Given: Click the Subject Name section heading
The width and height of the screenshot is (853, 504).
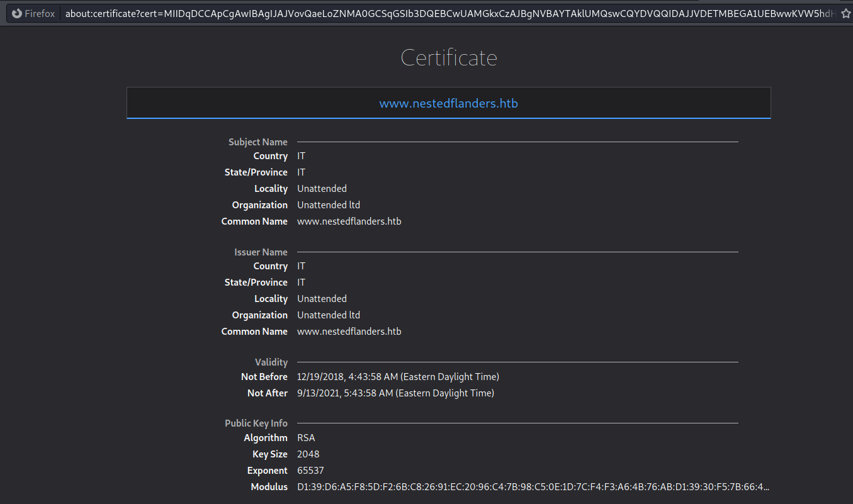Looking at the screenshot, I should pos(258,142).
